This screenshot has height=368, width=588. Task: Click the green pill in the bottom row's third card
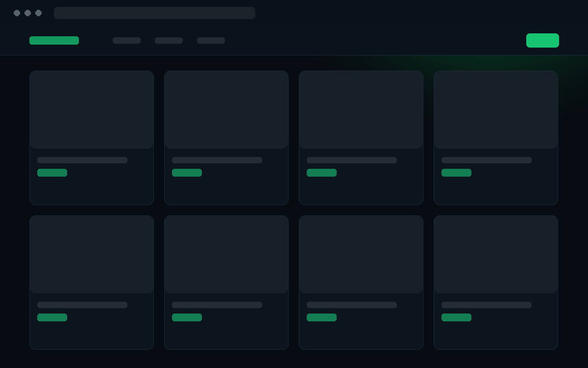(x=321, y=317)
